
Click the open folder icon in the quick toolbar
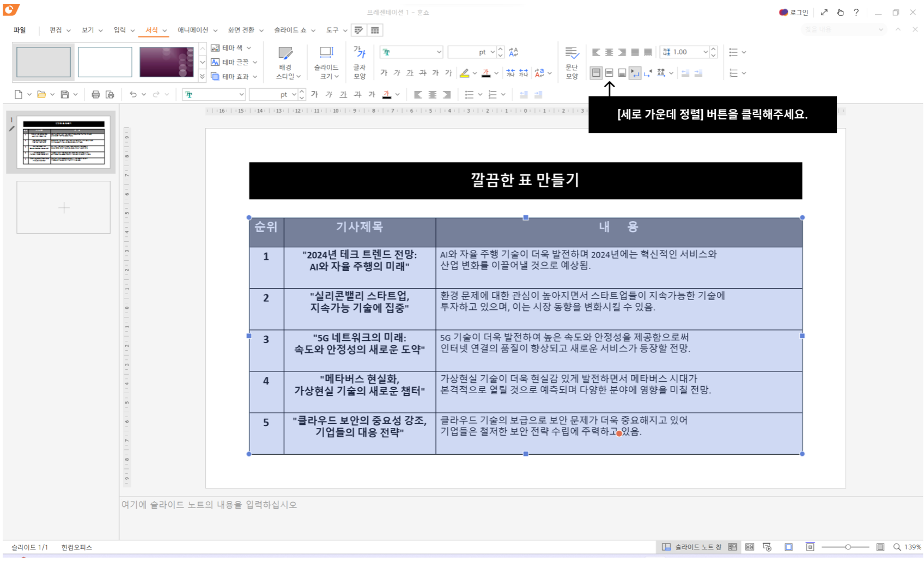click(x=41, y=95)
